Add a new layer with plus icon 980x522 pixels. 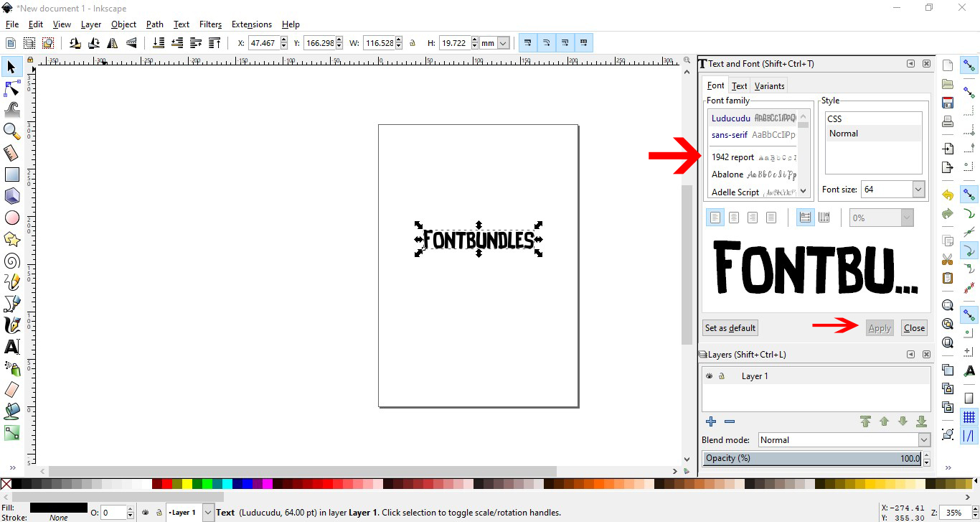coord(711,421)
